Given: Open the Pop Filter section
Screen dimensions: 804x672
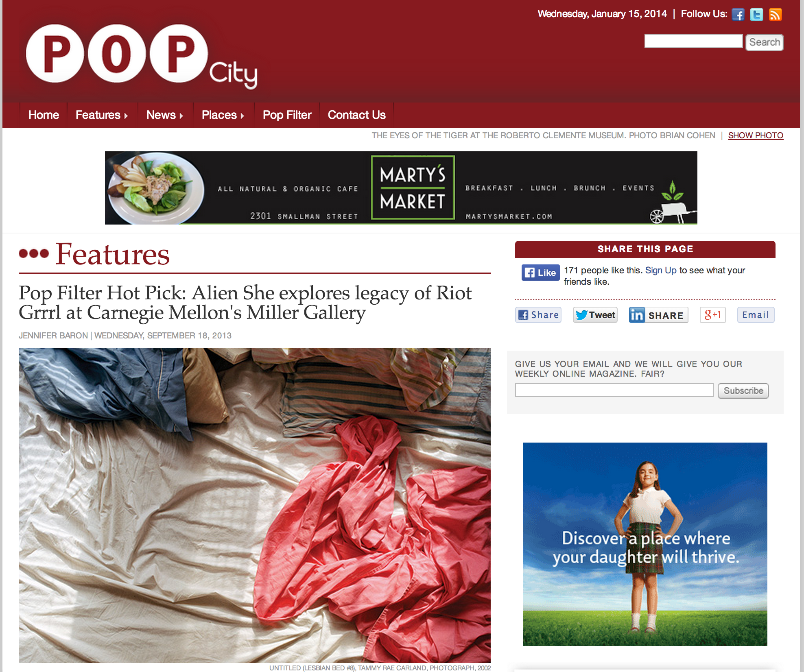Looking at the screenshot, I should tap(287, 115).
